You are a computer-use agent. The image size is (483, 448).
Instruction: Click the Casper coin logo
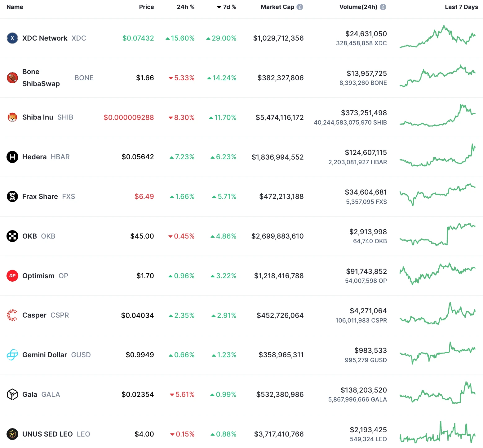12,315
